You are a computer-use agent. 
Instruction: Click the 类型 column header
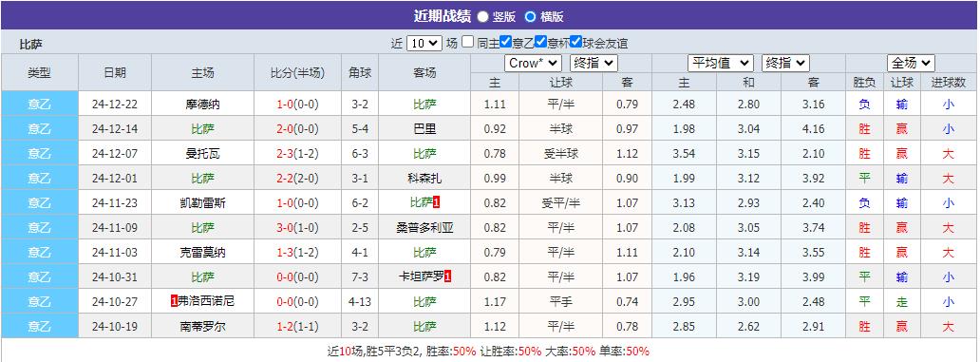click(39, 72)
